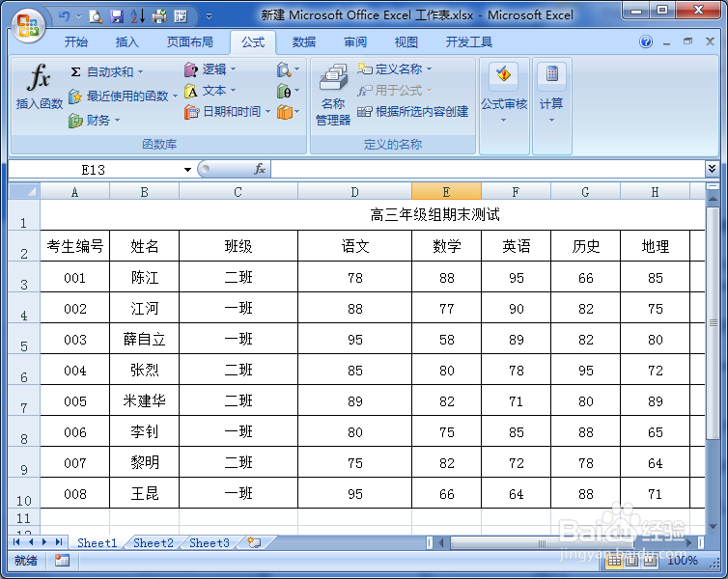The width and height of the screenshot is (728, 579).
Task: Select cell 008 in column A
Action: pos(74,494)
